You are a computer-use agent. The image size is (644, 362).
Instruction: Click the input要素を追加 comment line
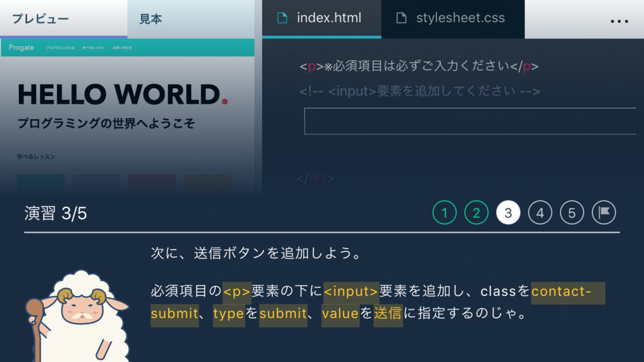(x=419, y=90)
